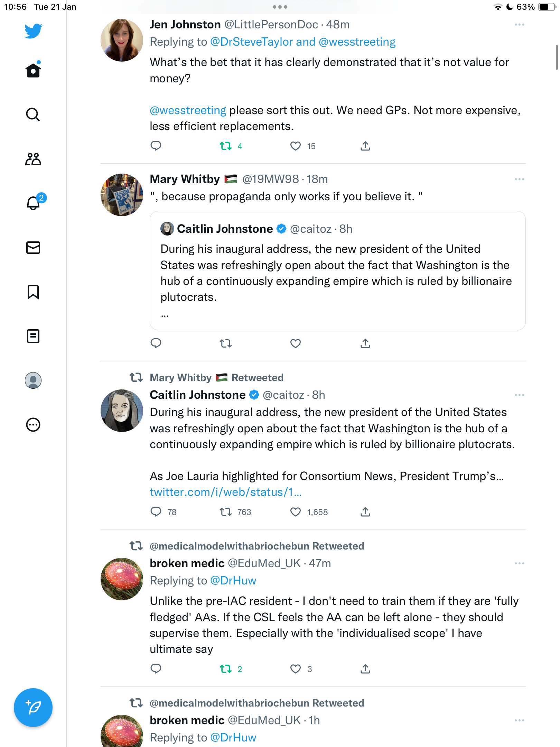Open the profile avatar in sidebar
This screenshot has height=747, width=560.
[x=33, y=380]
